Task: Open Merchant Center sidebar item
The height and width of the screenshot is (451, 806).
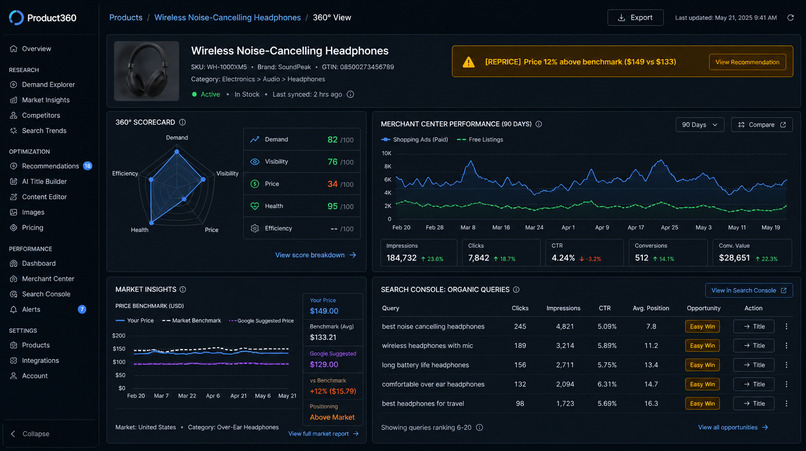Action: 49,279
